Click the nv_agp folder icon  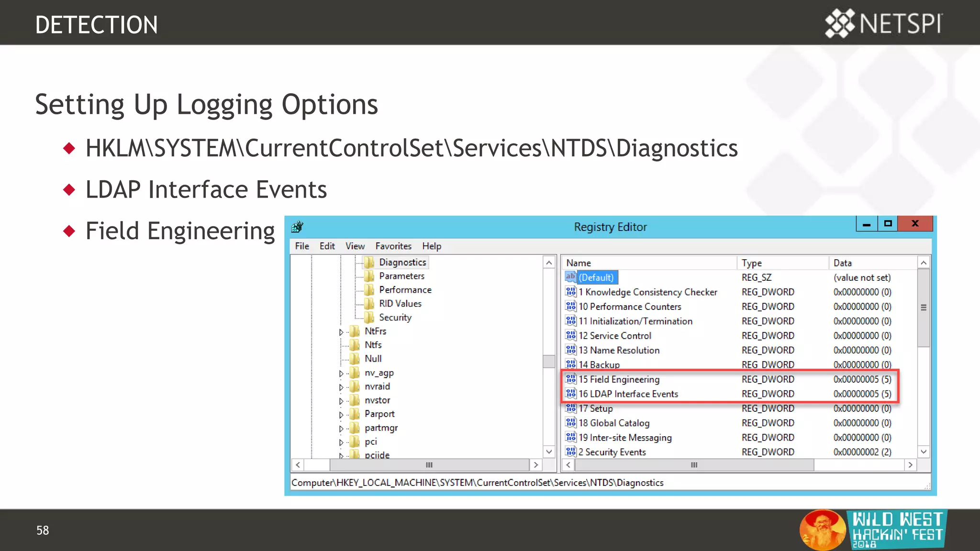click(355, 373)
